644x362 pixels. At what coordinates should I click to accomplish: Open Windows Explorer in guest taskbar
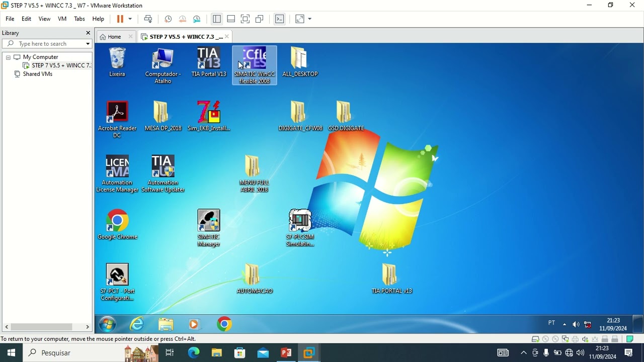[x=166, y=324]
